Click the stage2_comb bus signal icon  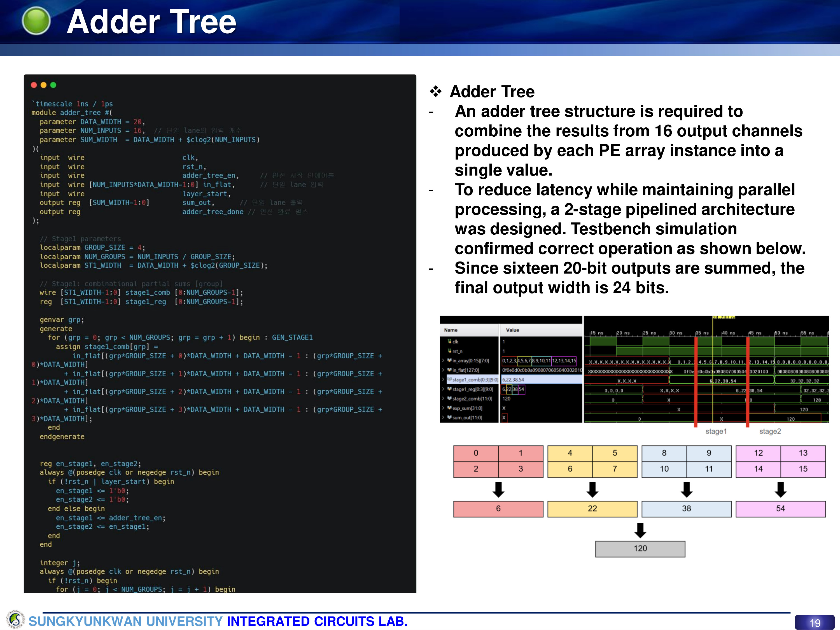tap(449, 398)
